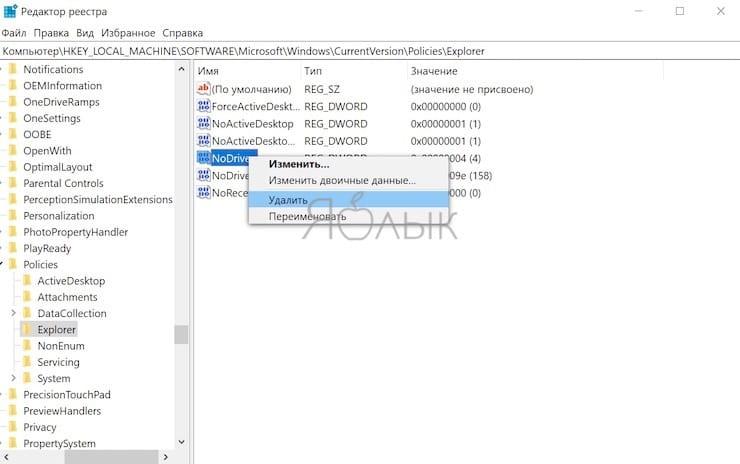Click the OptimalLayout folder icon
740x464 pixels.
coord(13,167)
